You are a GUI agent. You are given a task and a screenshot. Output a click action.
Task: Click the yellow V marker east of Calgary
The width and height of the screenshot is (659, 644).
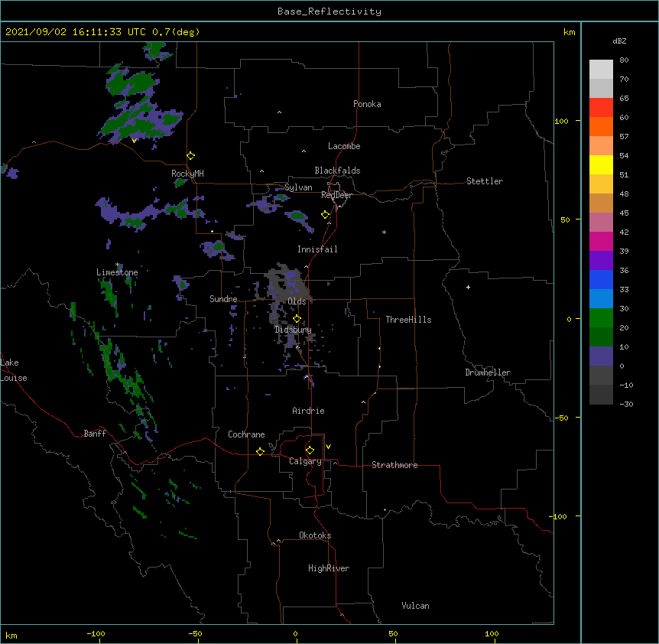coord(328,447)
